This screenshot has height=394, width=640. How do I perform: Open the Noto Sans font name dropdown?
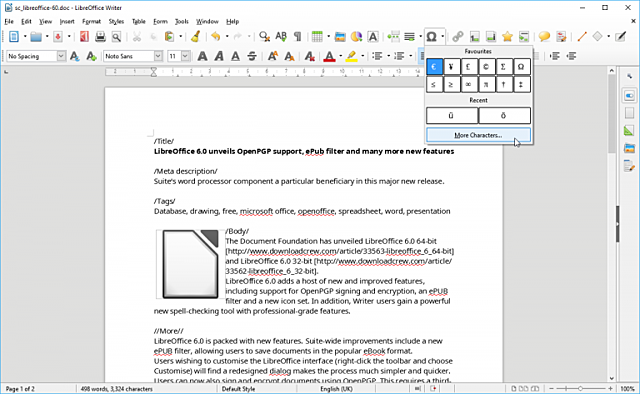158,56
